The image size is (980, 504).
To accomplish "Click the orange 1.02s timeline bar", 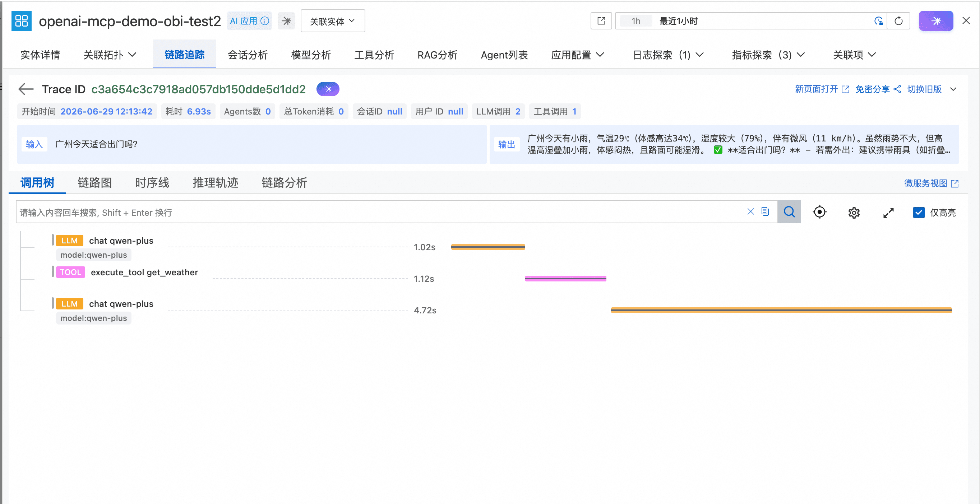I will pyautogui.click(x=488, y=247).
